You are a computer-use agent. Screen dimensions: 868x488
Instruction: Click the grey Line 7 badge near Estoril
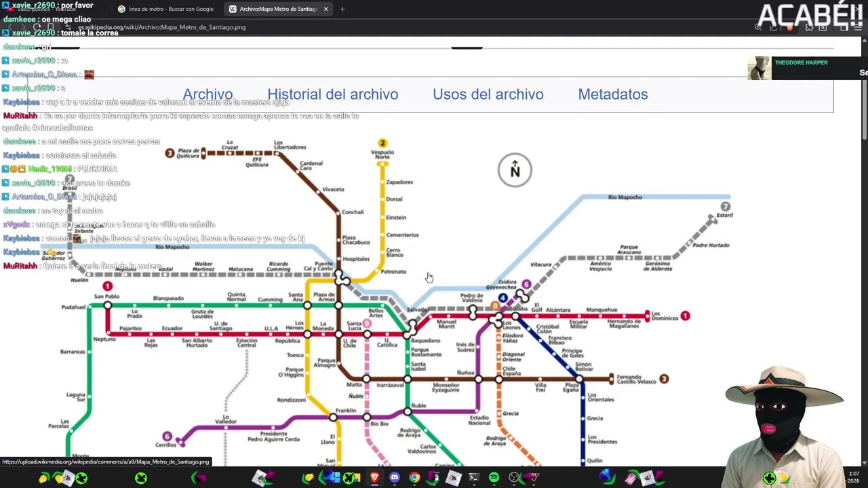pyautogui.click(x=726, y=207)
